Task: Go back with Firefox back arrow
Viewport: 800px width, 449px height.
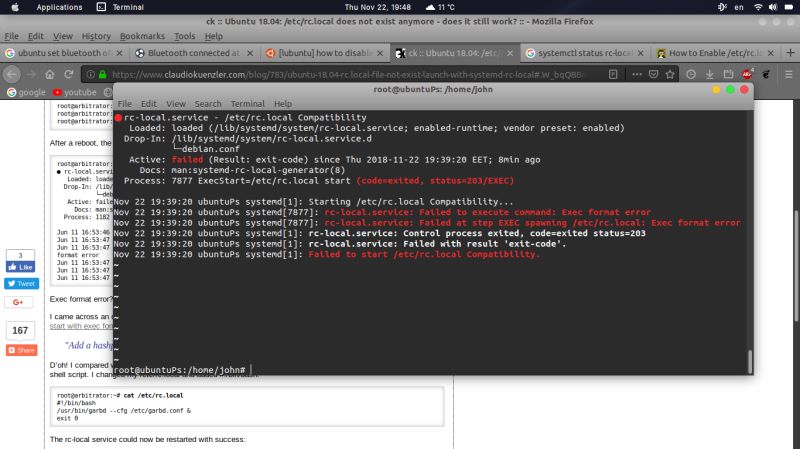Action: 12,74
